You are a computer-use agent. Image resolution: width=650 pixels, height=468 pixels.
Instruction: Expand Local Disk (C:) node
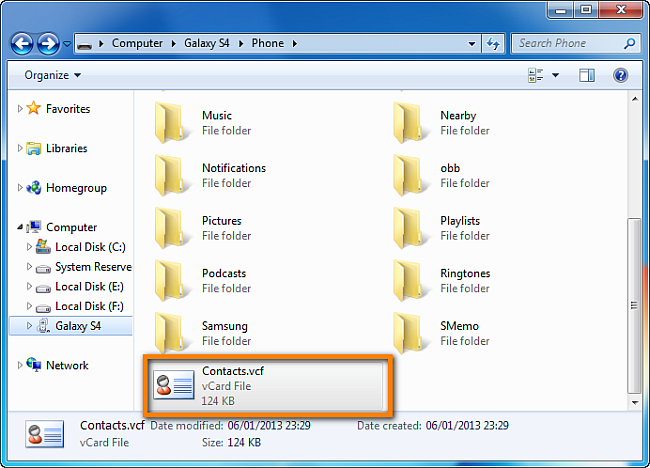29,247
